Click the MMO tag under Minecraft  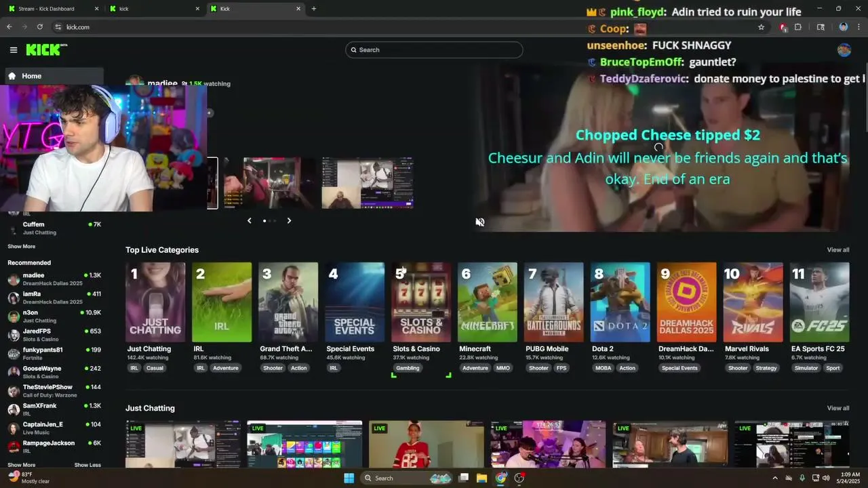503,368
